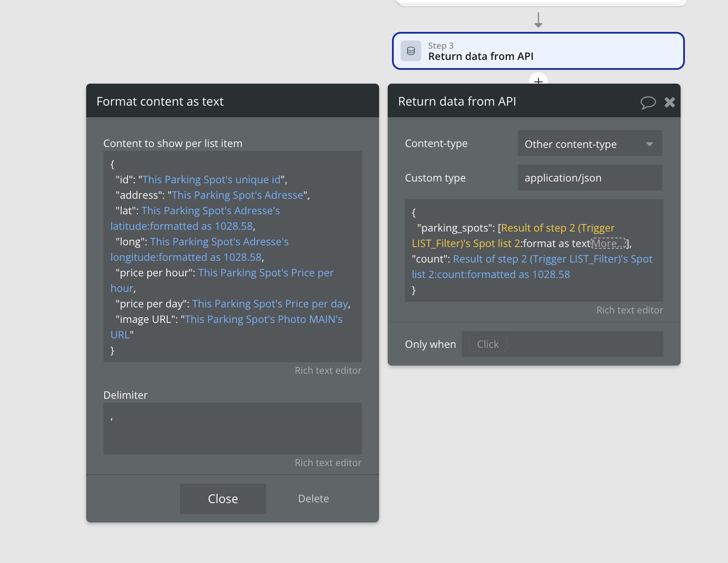The height and width of the screenshot is (563, 728).
Task: Close the Return data from API panel
Action: pos(670,102)
